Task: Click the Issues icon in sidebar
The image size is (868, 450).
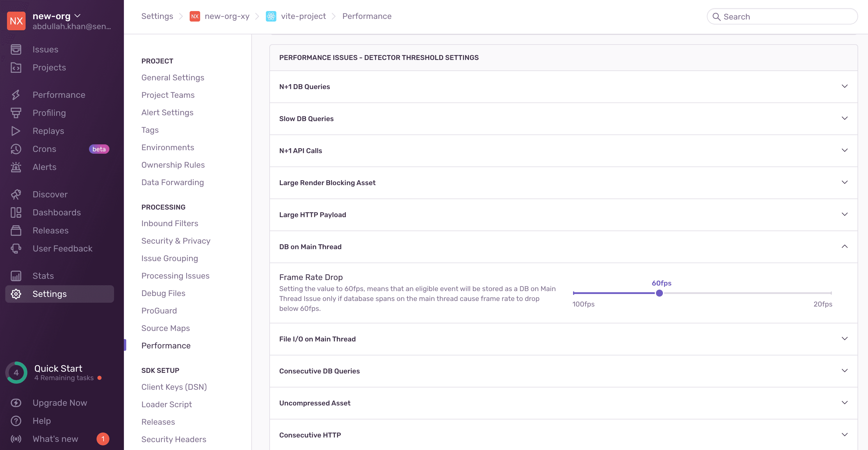Action: (x=16, y=49)
